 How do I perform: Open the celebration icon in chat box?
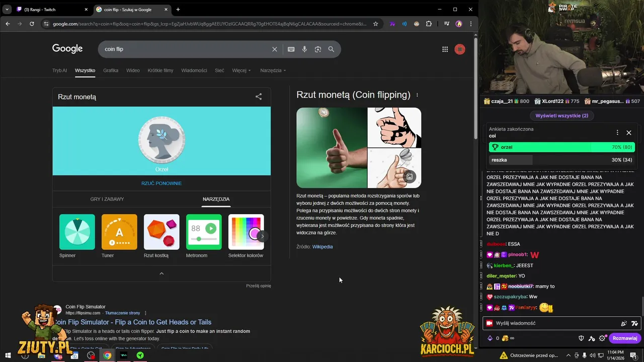click(624, 323)
